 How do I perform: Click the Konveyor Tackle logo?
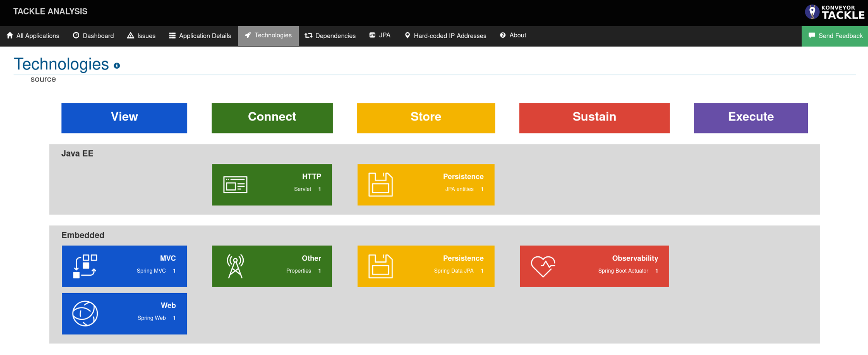(x=835, y=12)
